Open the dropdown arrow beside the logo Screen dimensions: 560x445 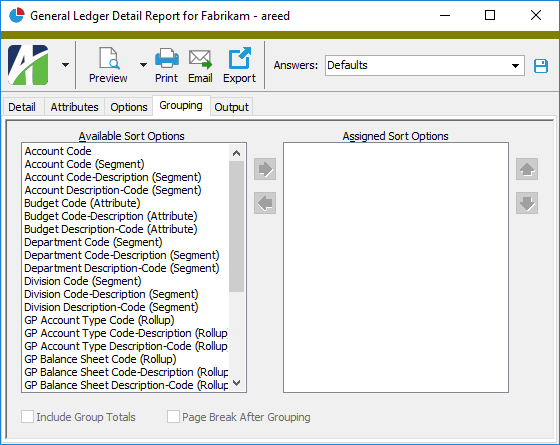point(65,65)
